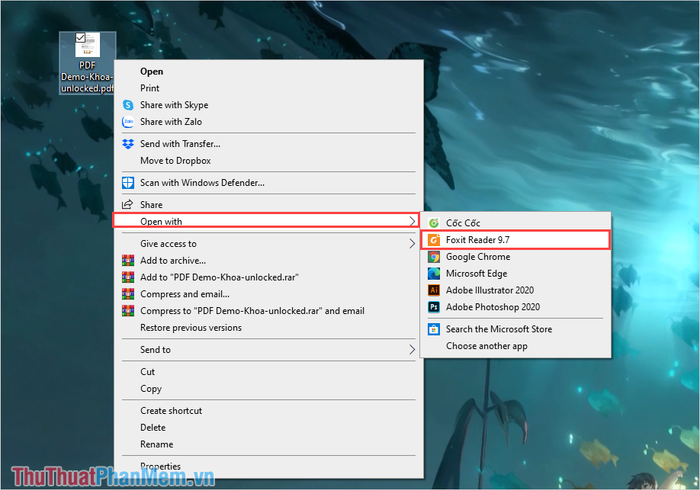
Task: Expand the Open with submenu arrow
Action: 412,221
